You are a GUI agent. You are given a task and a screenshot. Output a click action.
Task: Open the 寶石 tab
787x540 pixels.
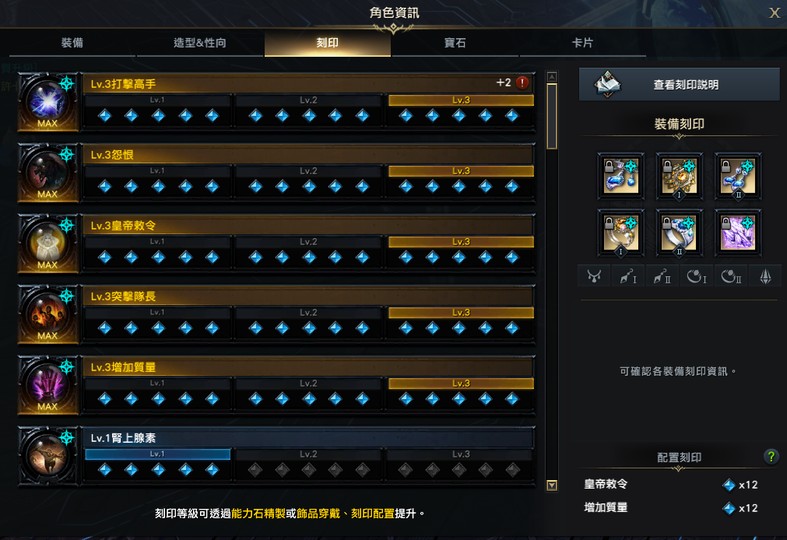coord(455,43)
